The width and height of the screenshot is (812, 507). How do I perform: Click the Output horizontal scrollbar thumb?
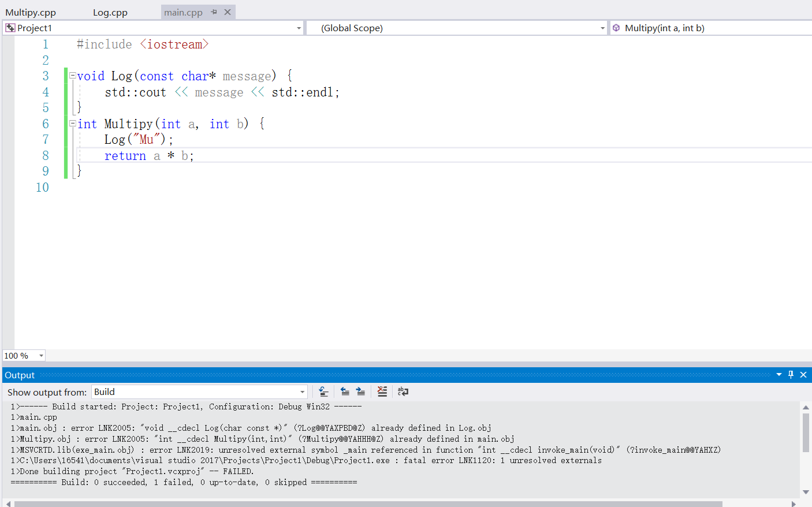click(x=368, y=504)
